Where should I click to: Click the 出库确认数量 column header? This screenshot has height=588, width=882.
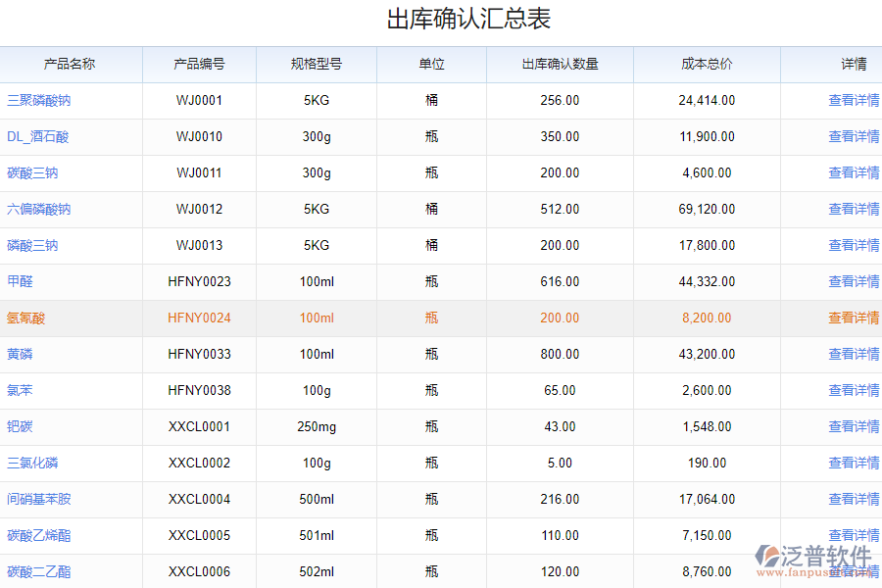click(561, 64)
